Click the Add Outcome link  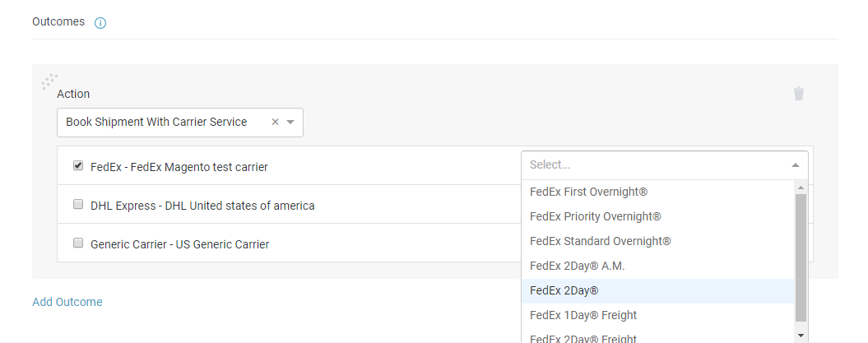coord(67,302)
